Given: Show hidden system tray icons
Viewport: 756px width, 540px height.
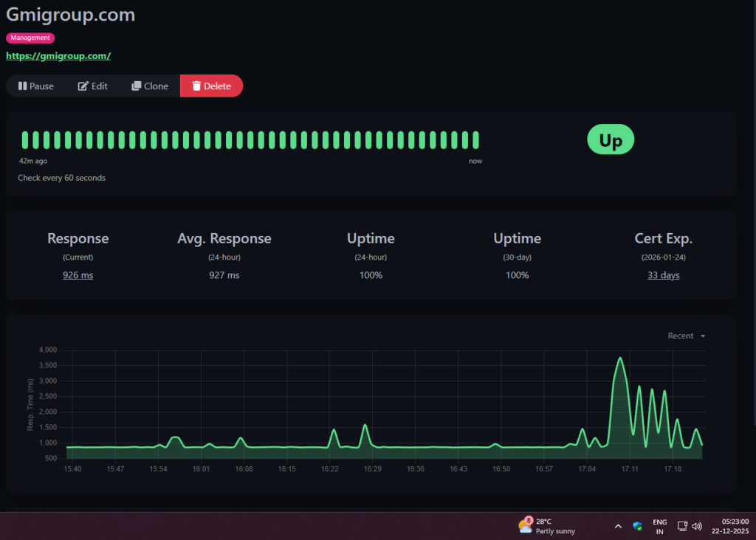Looking at the screenshot, I should tap(618, 526).
